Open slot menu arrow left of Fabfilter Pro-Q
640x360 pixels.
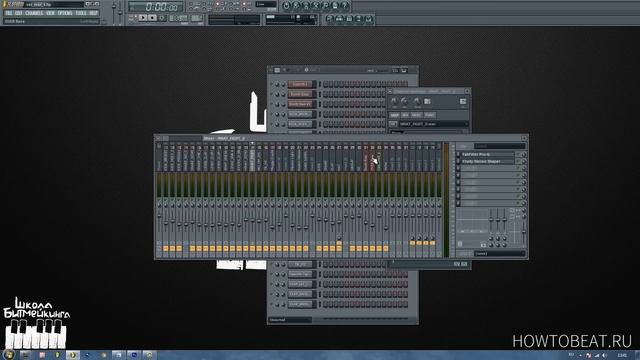pyautogui.click(x=458, y=154)
